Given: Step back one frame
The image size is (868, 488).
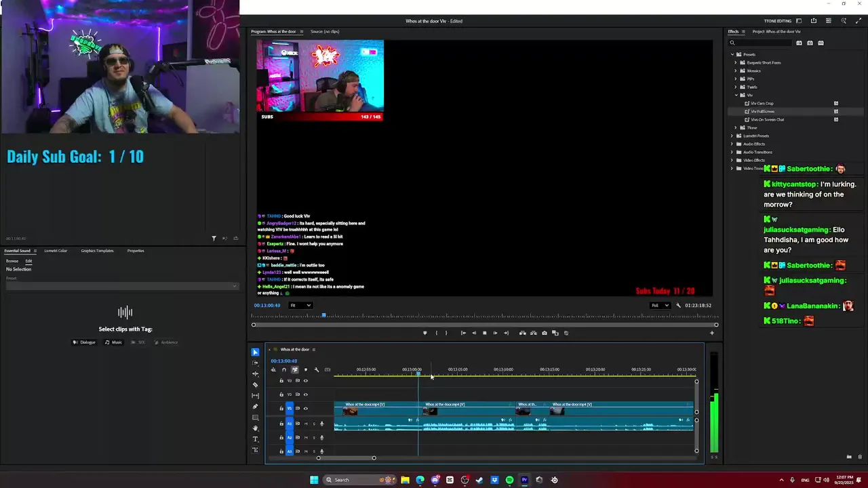Looking at the screenshot, I should (474, 333).
